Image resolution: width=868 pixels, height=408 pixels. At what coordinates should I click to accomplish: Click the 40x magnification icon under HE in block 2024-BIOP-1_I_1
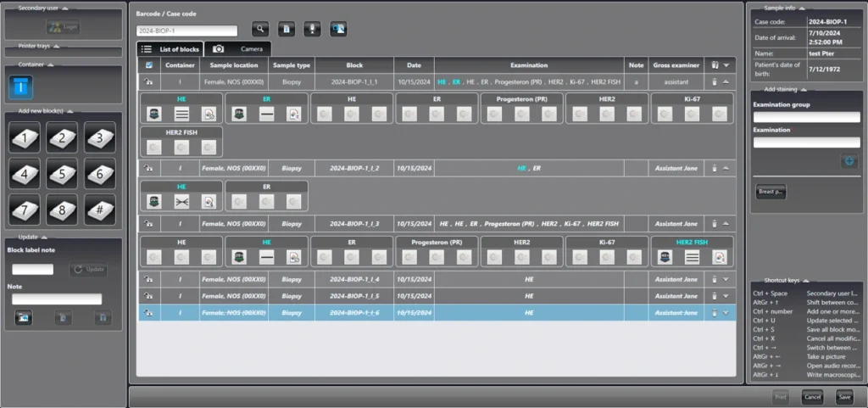[x=154, y=114]
